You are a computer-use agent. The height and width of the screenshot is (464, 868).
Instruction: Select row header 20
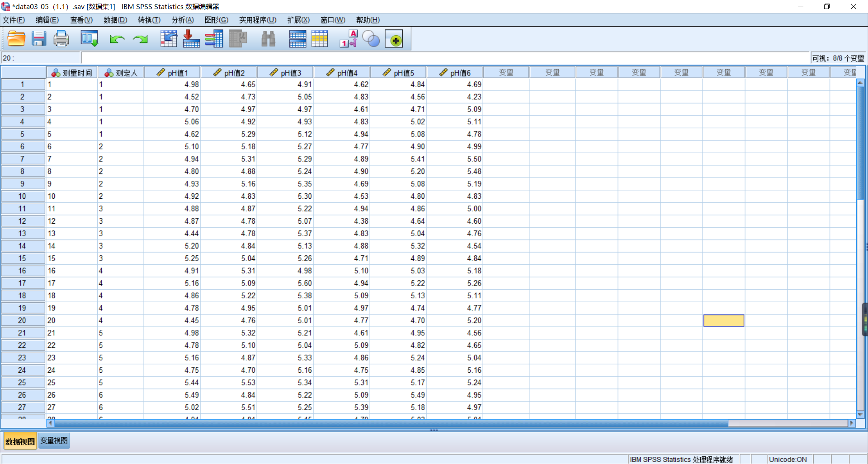pyautogui.click(x=22, y=320)
